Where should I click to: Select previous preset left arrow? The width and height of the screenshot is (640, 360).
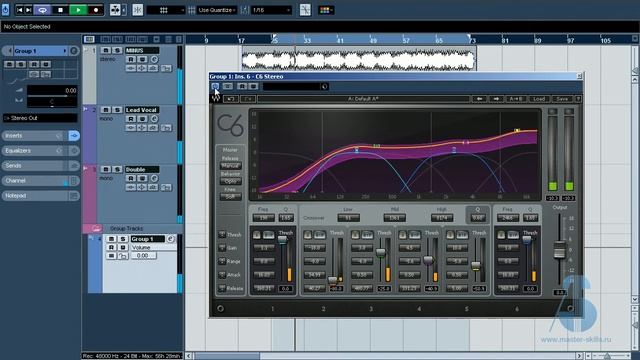click(x=480, y=99)
